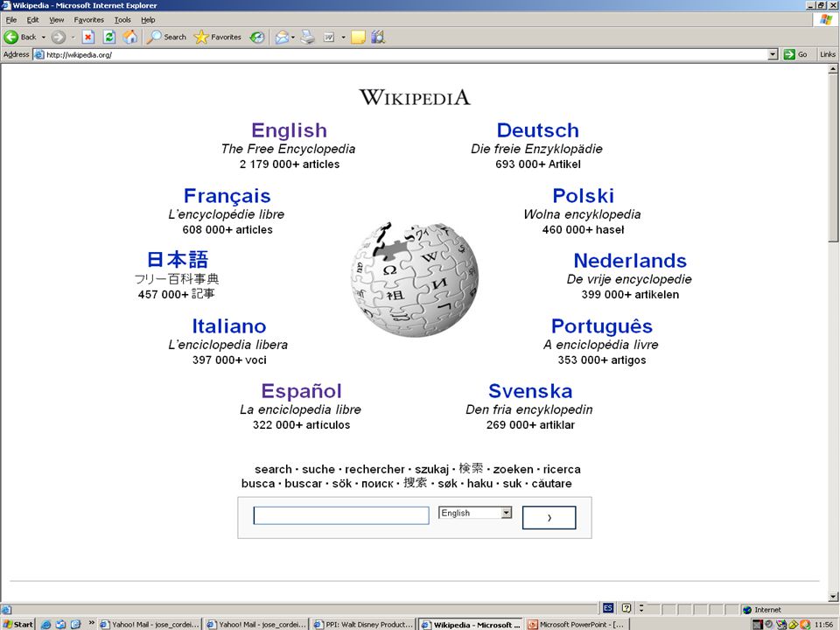Stop loading with the red X icon
The image size is (840, 630).
(x=87, y=37)
